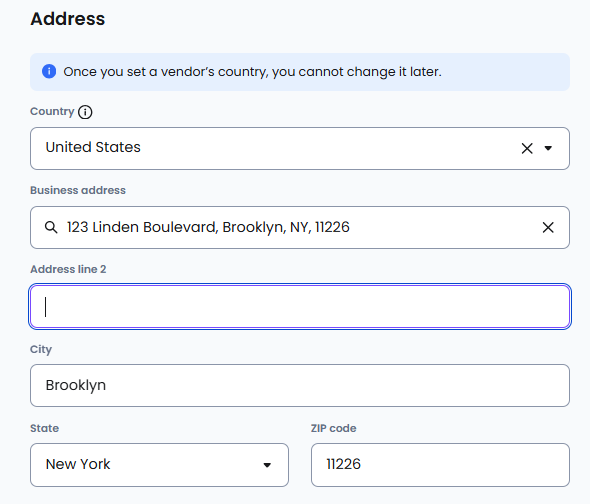
Task: Click the search magnifier in Business address
Action: click(51, 227)
